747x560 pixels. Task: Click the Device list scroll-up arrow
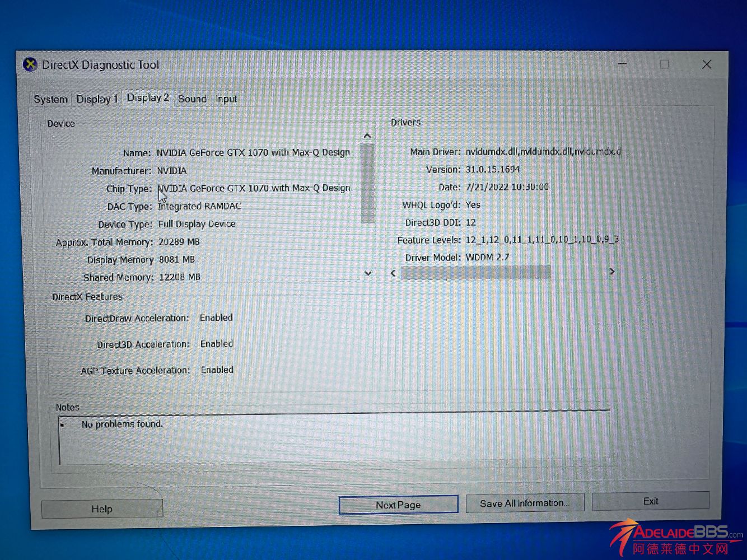pos(367,136)
